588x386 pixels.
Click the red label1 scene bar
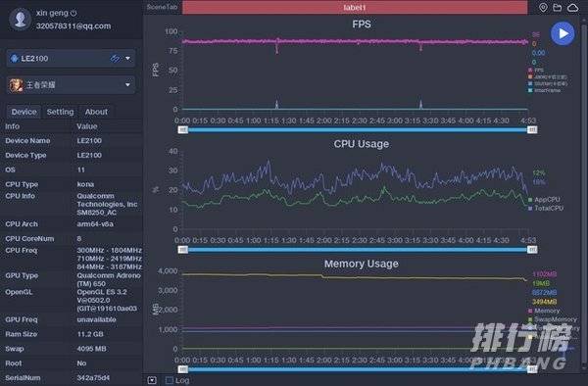tap(355, 8)
